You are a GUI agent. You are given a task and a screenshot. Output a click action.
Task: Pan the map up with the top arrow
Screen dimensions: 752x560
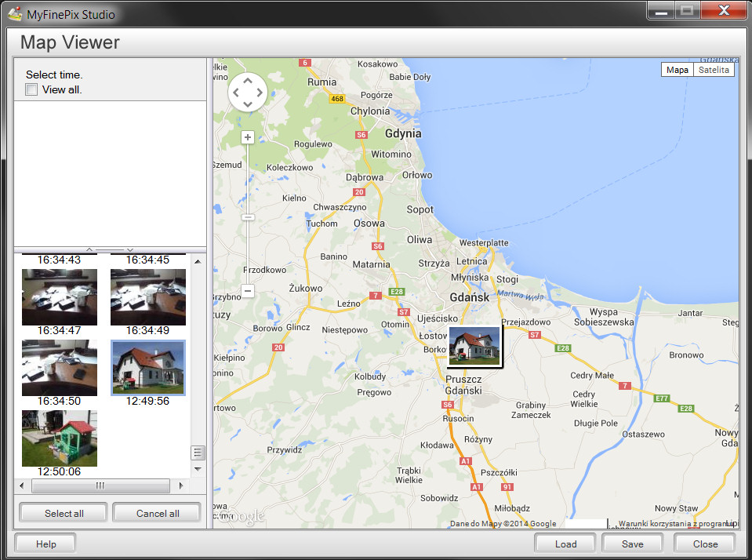pos(248,81)
